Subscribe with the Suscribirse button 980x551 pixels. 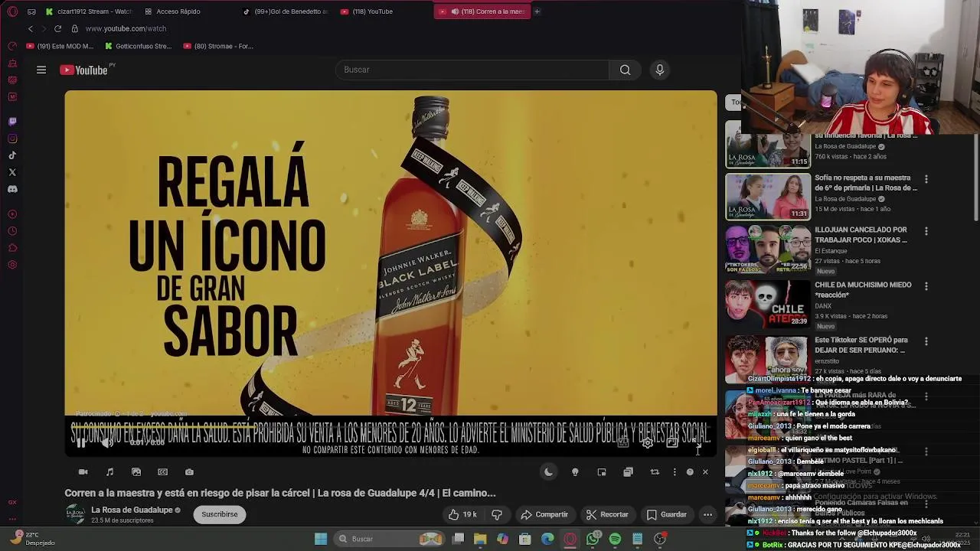(x=220, y=514)
